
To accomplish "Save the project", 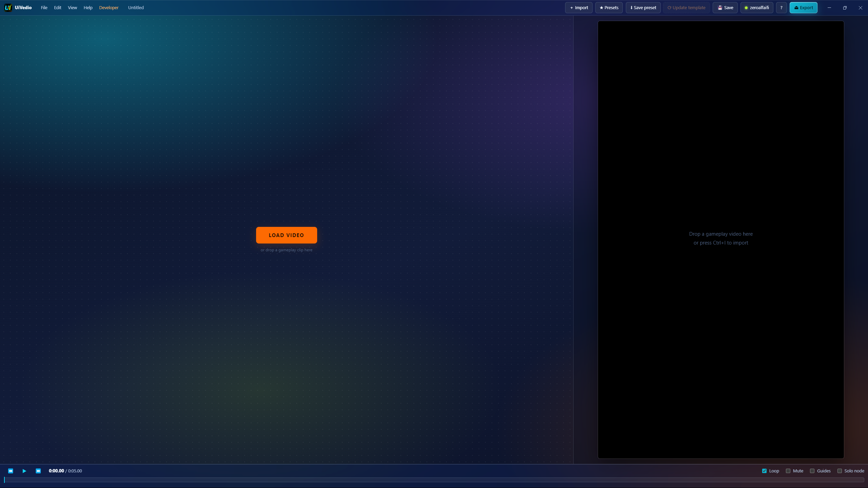I will click(725, 7).
